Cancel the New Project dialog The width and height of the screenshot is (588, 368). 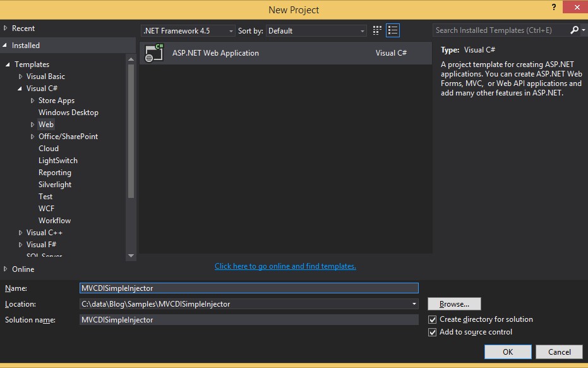(559, 352)
